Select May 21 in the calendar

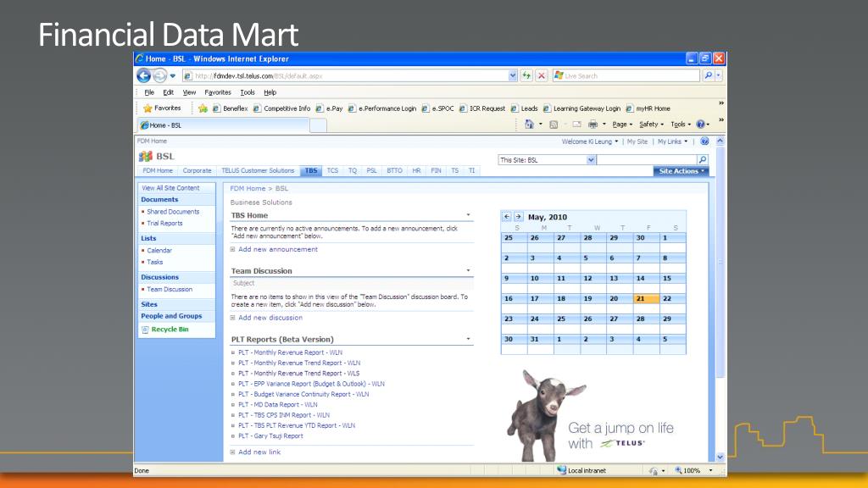coord(646,299)
